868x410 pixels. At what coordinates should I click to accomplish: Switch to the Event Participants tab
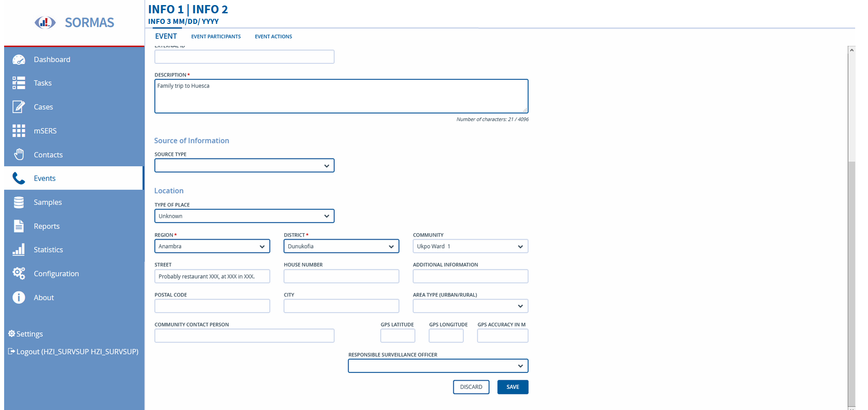coord(216,37)
